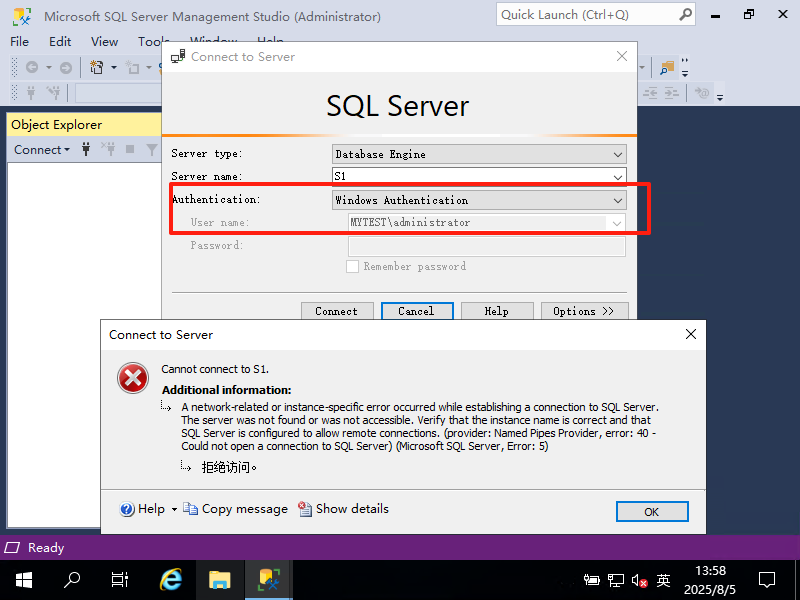Open Task View on the taskbar
Image resolution: width=800 pixels, height=600 pixels.
tap(120, 580)
